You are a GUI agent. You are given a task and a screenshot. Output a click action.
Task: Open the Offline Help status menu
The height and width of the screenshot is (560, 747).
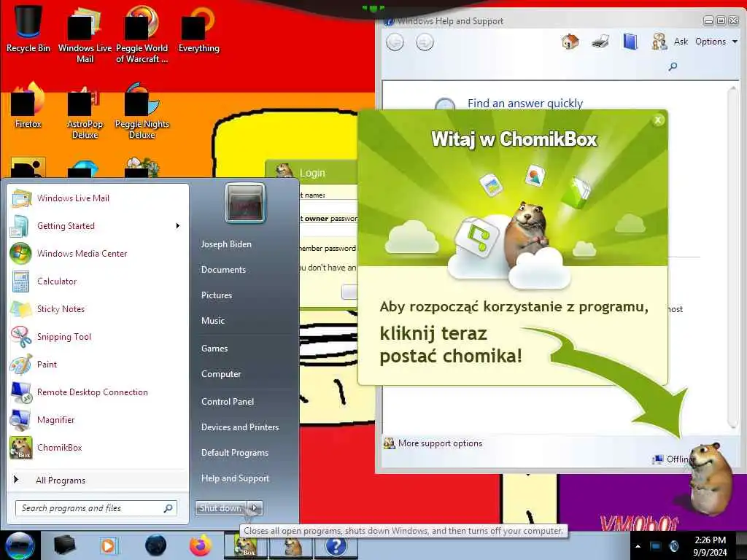coord(672,459)
